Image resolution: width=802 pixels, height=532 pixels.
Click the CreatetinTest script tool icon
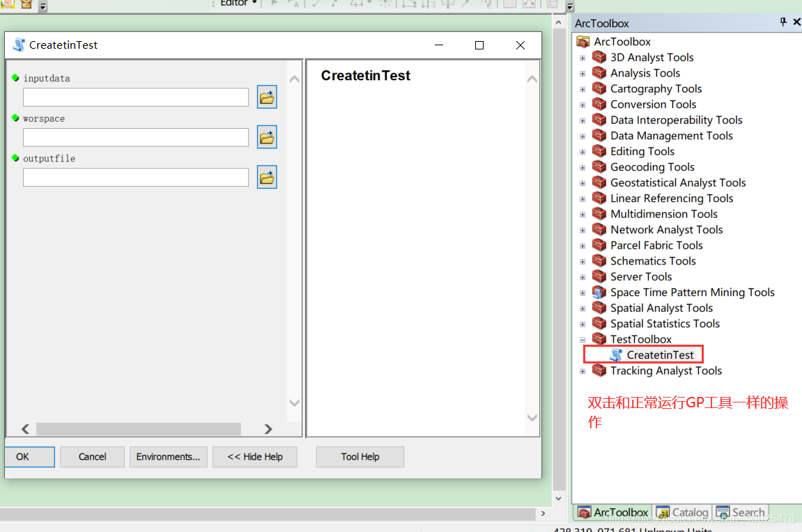pyautogui.click(x=617, y=354)
